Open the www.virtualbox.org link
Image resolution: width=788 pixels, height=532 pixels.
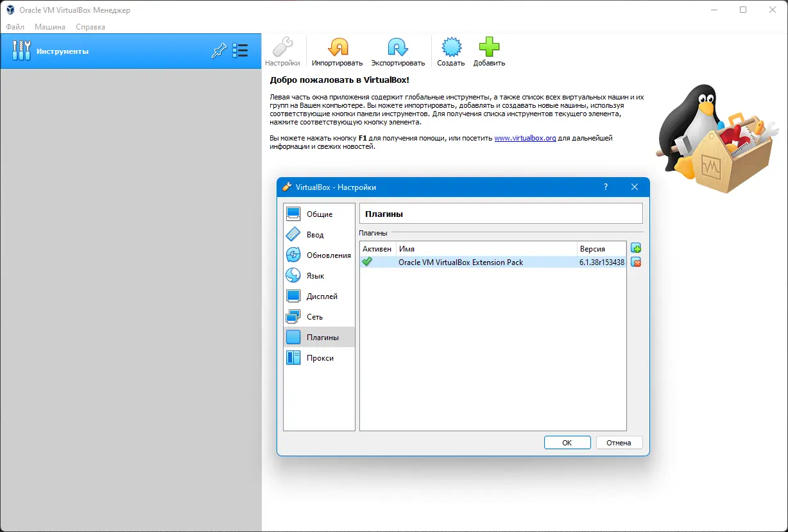click(525, 138)
